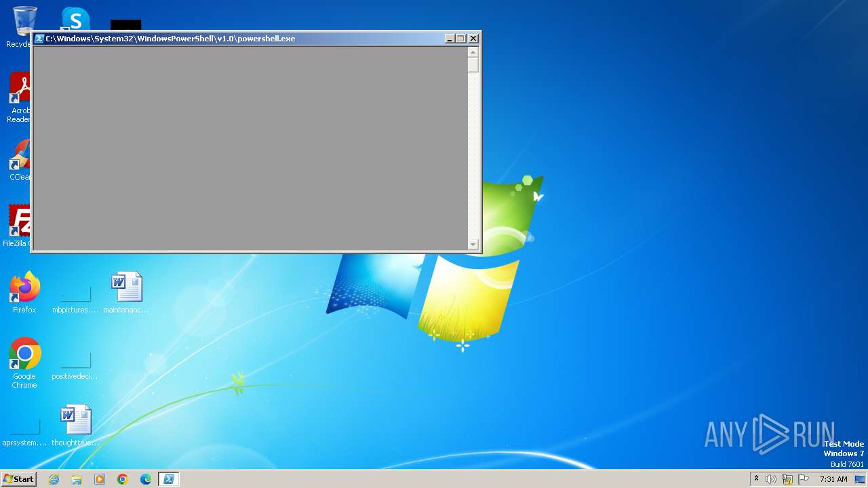Viewport: 868px width, 488px height.
Task: Maximize the PowerShell window
Action: (461, 39)
